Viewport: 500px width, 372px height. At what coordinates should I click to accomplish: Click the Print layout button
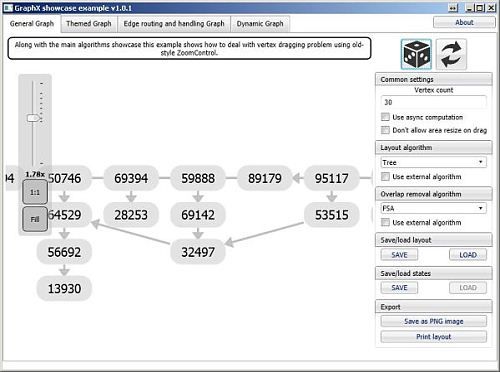(434, 337)
